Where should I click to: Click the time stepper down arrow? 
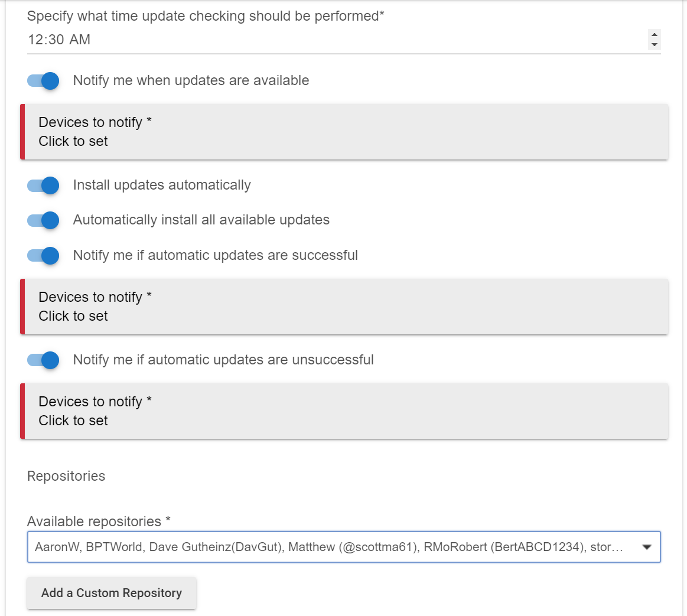[x=654, y=44]
